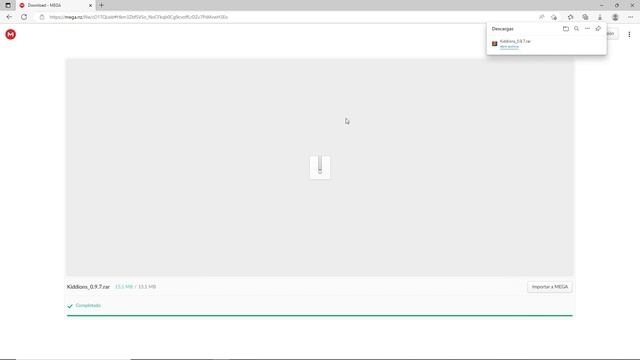Click the Kiddions_0.9.7.rar file name below preview
The width and height of the screenshot is (640, 360).
[88, 287]
